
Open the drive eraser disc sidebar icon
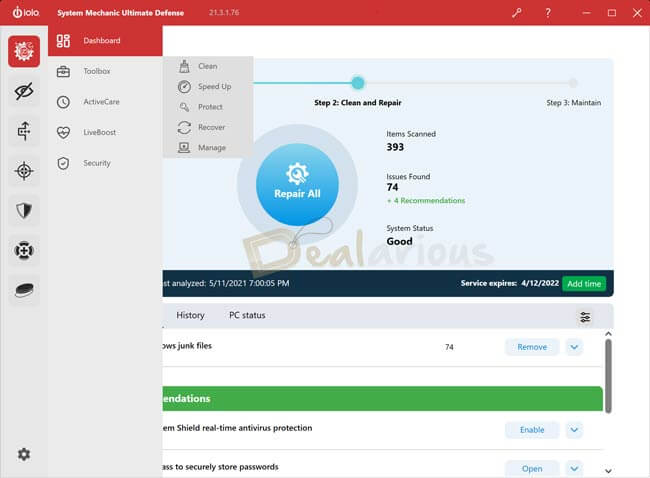pyautogui.click(x=24, y=290)
